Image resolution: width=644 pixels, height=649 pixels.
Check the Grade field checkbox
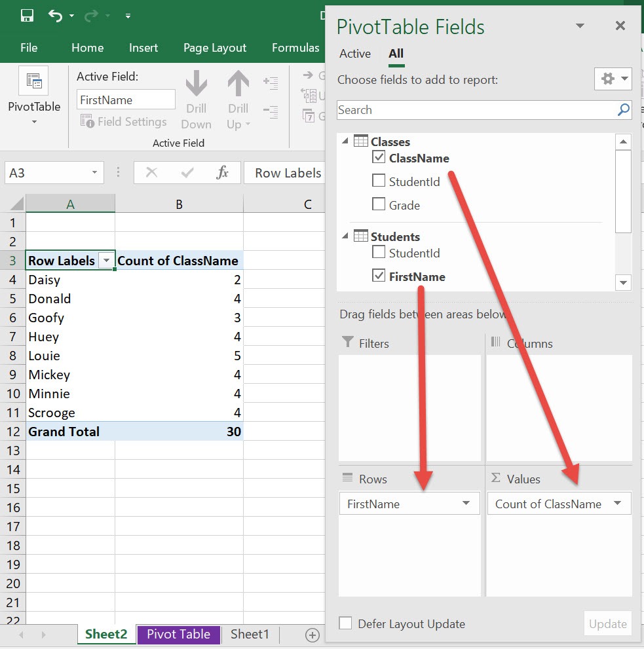point(379,204)
